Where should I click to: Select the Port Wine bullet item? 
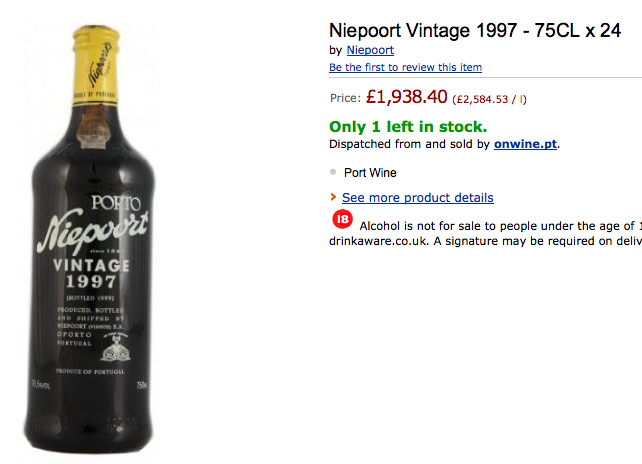370,172
